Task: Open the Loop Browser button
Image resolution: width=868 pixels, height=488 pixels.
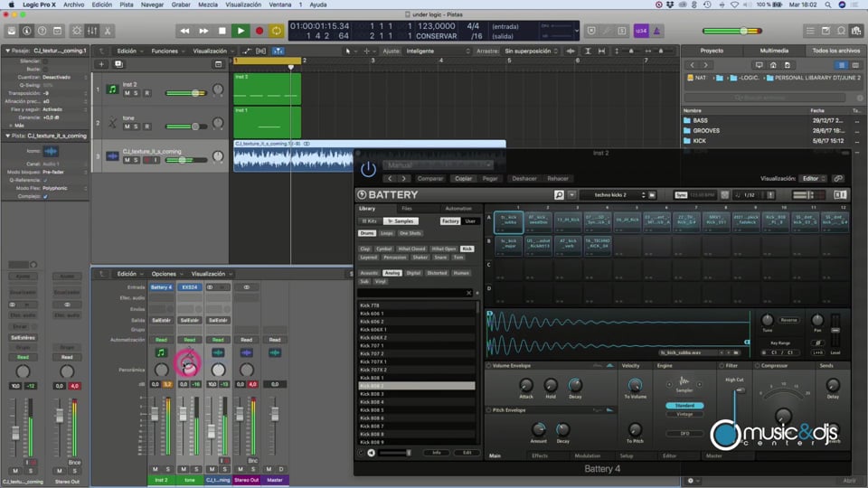Action: point(841,31)
